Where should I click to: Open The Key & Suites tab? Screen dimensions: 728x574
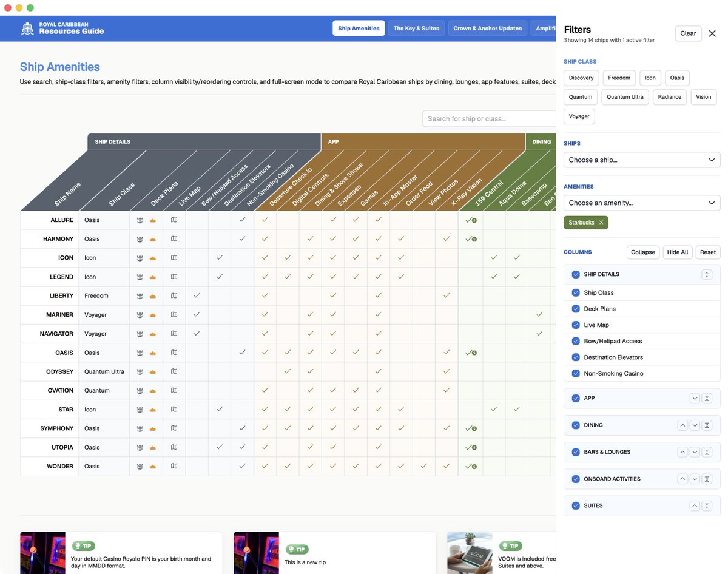416,29
